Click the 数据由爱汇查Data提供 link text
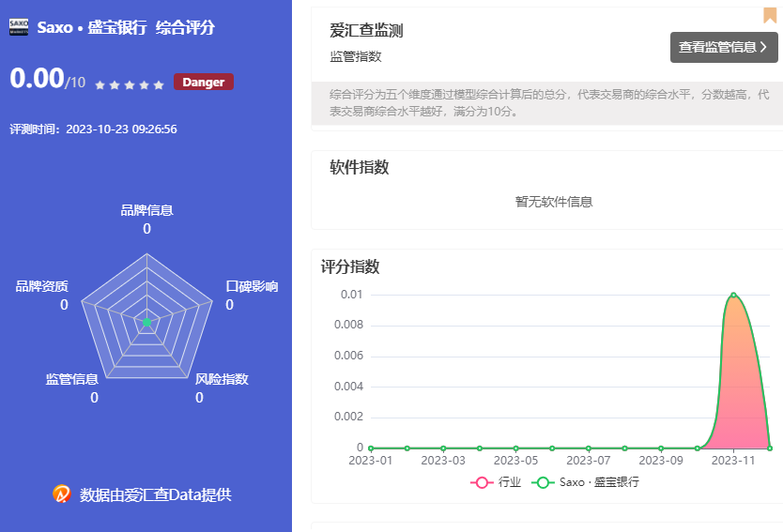This screenshot has width=783, height=532. (156, 494)
